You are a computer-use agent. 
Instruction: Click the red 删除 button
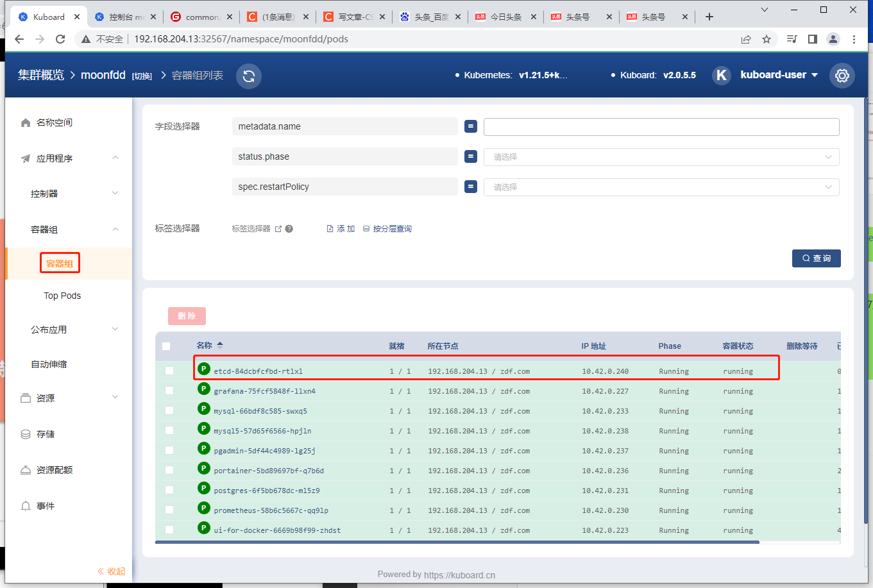(187, 316)
